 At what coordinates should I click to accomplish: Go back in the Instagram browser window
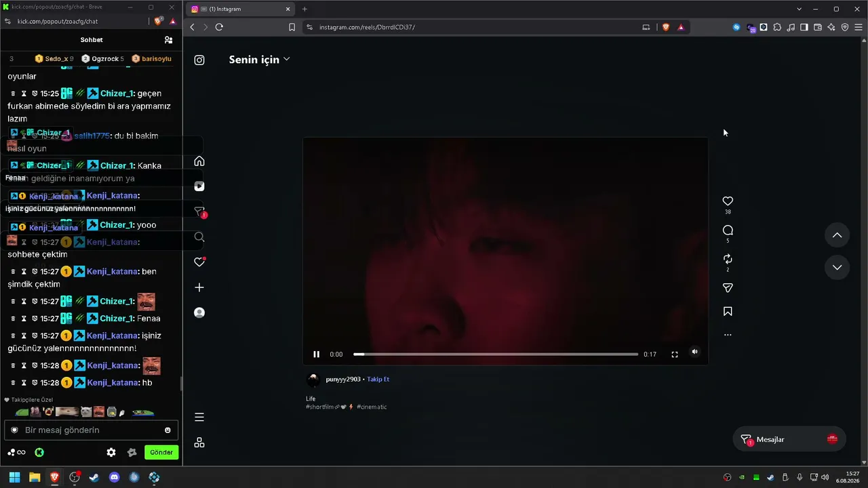click(x=193, y=27)
